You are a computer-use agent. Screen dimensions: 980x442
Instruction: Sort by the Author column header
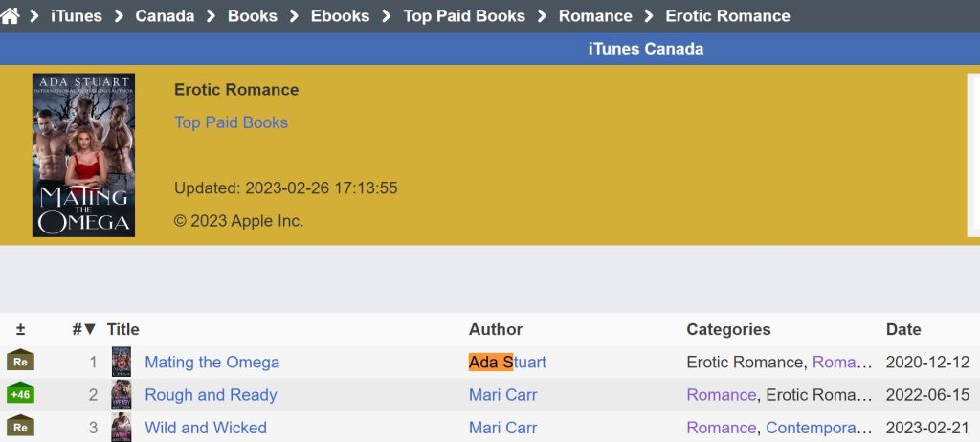[495, 329]
